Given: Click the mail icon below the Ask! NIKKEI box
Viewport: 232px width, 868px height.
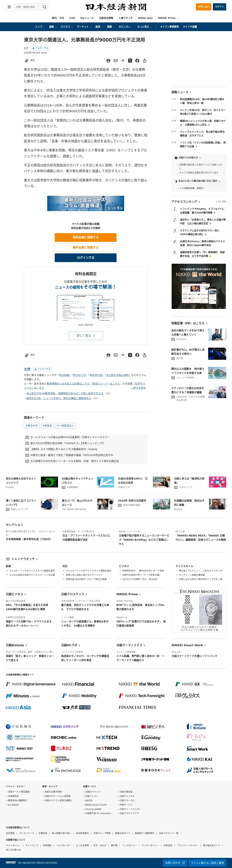Looking at the screenshot, I should tap(115, 355).
